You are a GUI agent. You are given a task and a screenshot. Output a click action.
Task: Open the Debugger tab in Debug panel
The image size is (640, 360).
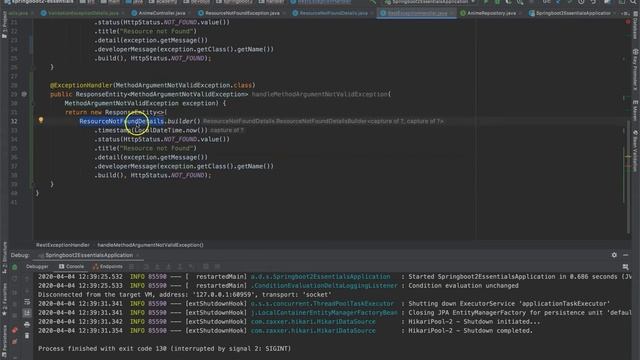point(37,267)
